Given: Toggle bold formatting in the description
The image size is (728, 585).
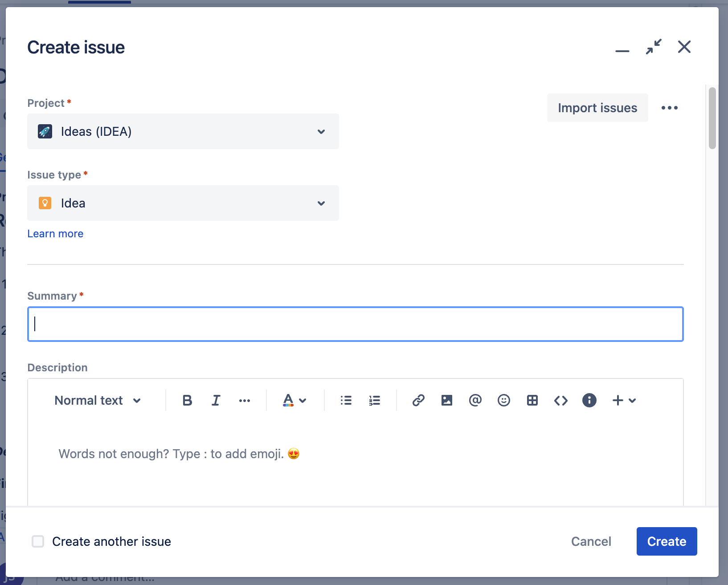Looking at the screenshot, I should tap(187, 400).
